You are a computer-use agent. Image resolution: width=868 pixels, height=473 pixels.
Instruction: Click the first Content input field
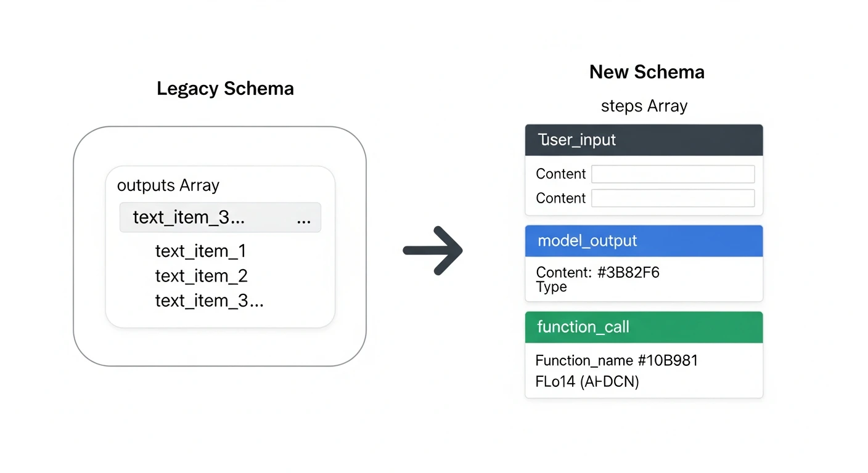(673, 174)
